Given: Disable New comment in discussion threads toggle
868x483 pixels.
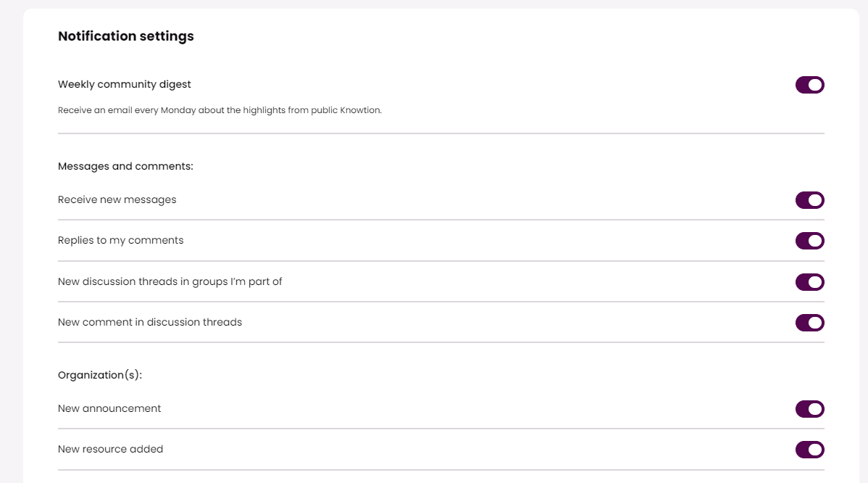Looking at the screenshot, I should pyautogui.click(x=809, y=323).
